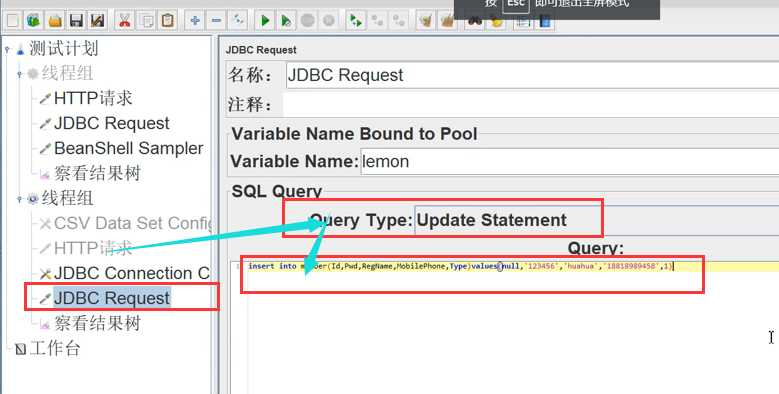The width and height of the screenshot is (779, 394).
Task: Select the highlighted JDBC Request node
Action: coord(112,298)
